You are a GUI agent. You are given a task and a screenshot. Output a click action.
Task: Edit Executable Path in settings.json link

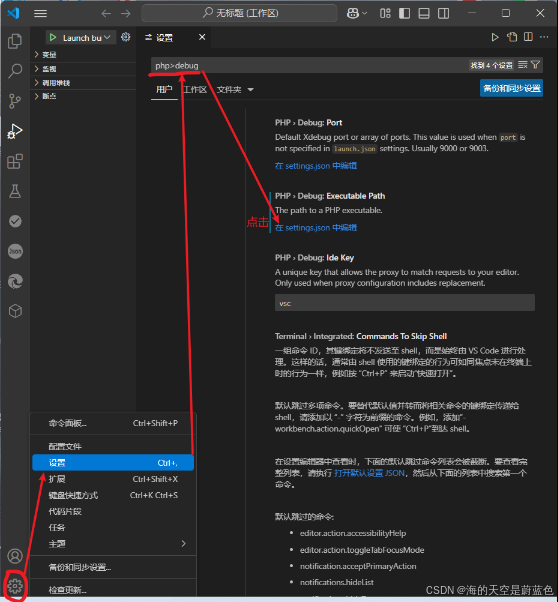coord(316,228)
